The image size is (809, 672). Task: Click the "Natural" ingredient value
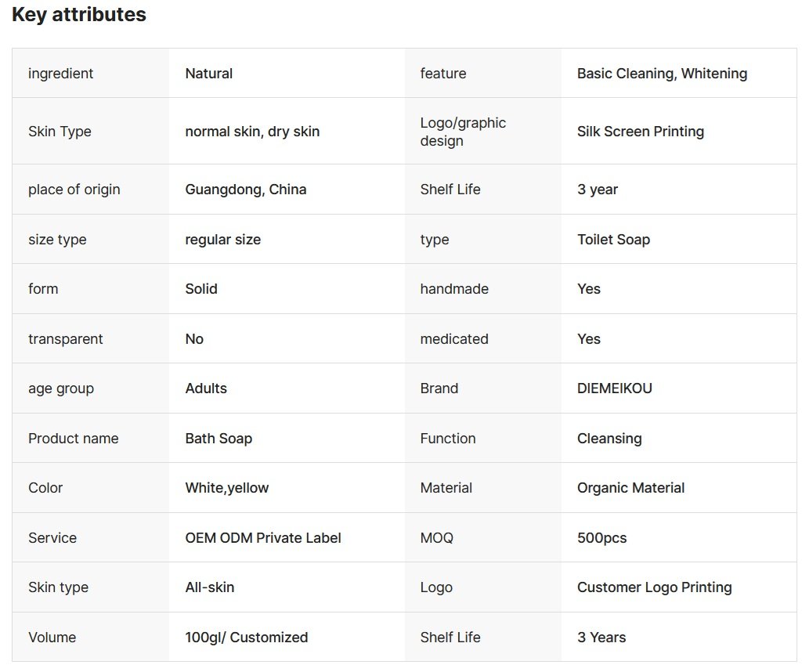coord(209,74)
